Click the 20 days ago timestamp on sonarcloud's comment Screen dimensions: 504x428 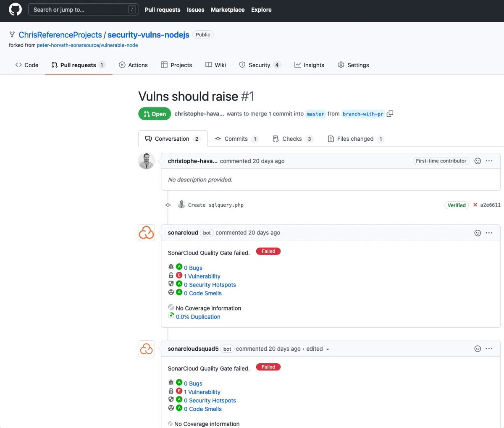[264, 233]
